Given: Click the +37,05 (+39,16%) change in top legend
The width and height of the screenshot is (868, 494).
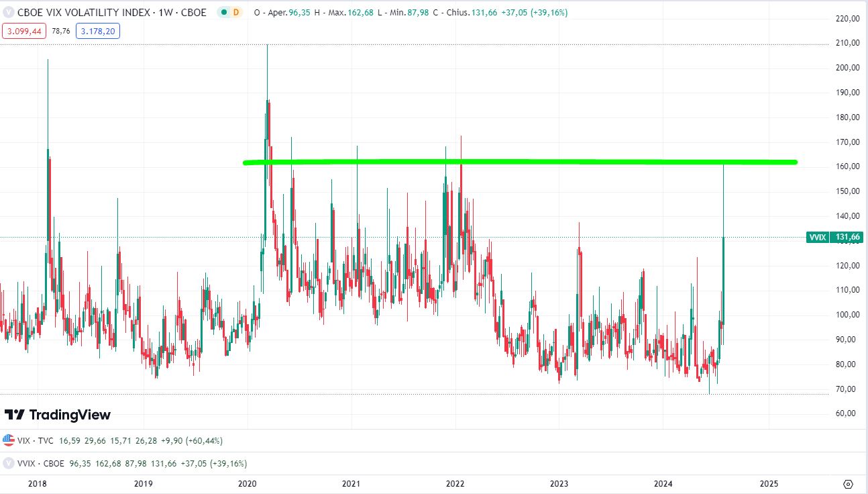Looking at the screenshot, I should 534,12.
